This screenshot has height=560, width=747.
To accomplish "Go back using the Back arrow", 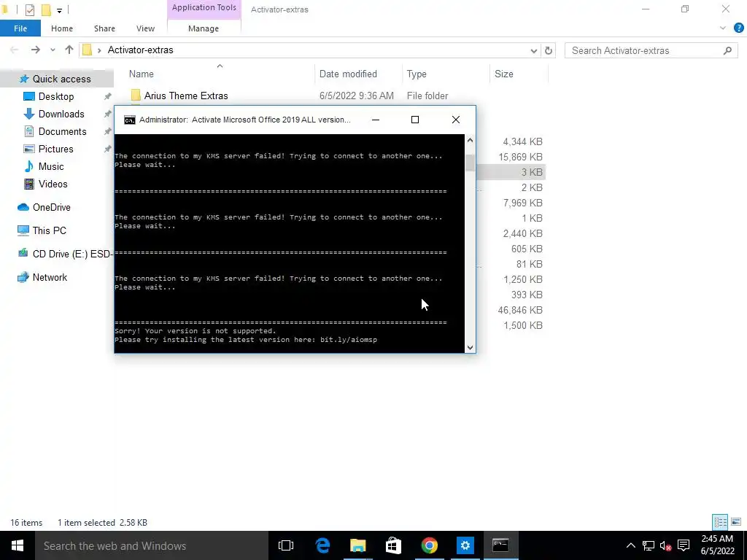I will point(15,50).
